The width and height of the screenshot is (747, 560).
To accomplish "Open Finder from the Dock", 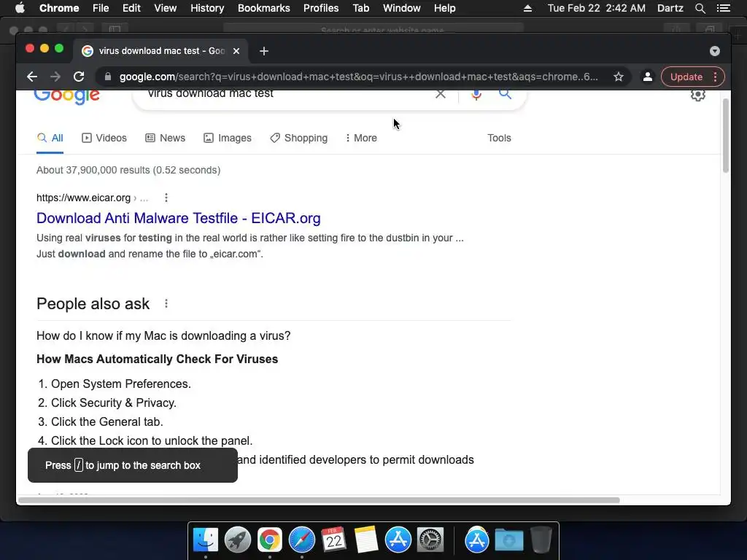I will tap(205, 540).
